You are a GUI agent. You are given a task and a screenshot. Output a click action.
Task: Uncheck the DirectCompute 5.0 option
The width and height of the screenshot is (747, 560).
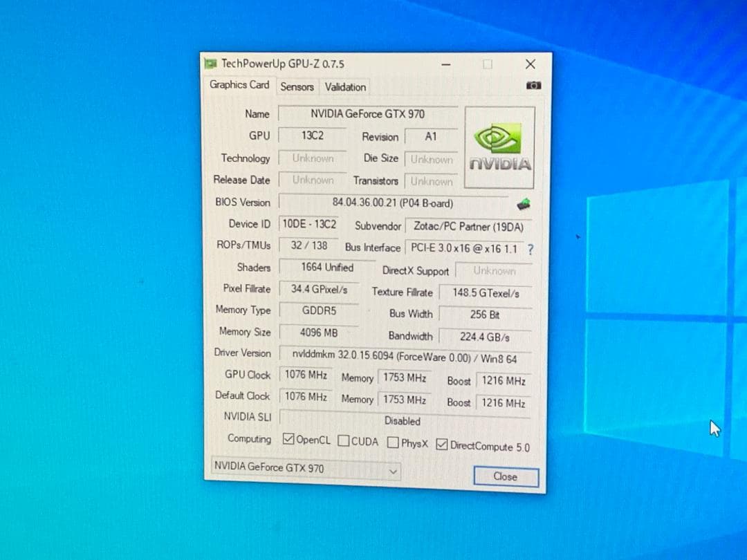click(442, 445)
